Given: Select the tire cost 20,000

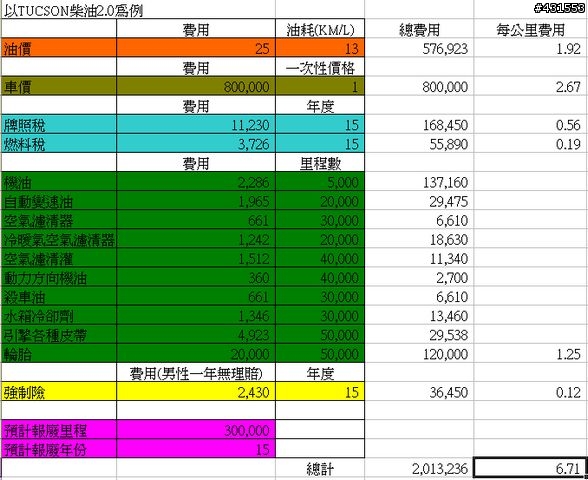Looking at the screenshot, I should click(x=196, y=354).
